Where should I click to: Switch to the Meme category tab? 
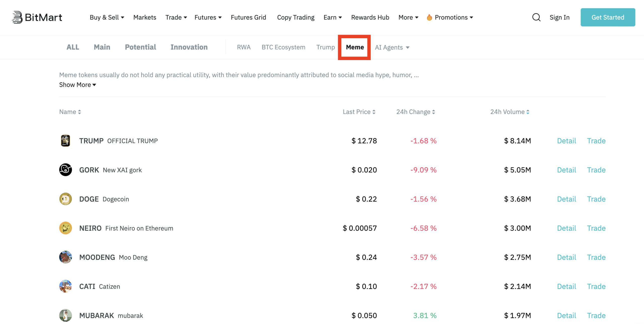click(x=354, y=47)
